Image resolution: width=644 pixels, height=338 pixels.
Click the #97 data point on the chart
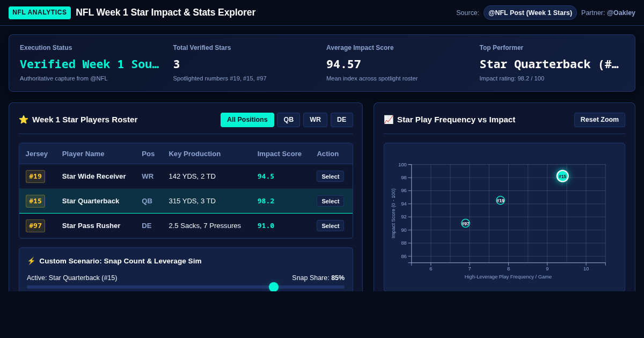[x=466, y=223]
